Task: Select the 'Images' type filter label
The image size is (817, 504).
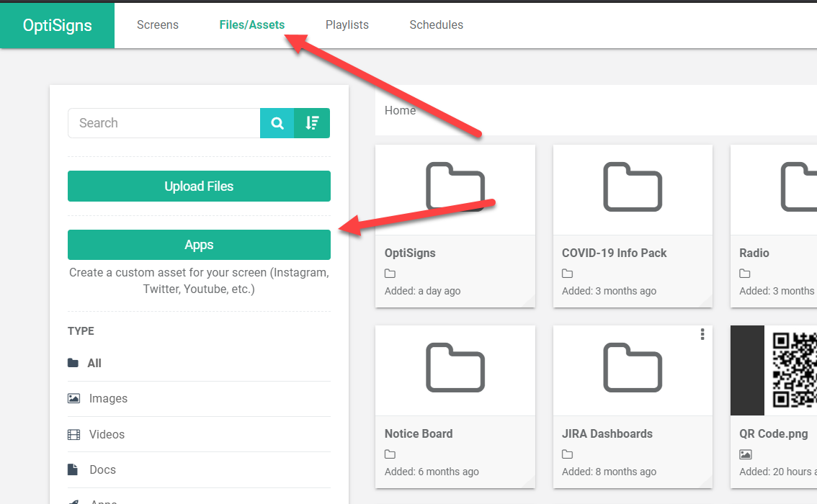Action: click(108, 398)
